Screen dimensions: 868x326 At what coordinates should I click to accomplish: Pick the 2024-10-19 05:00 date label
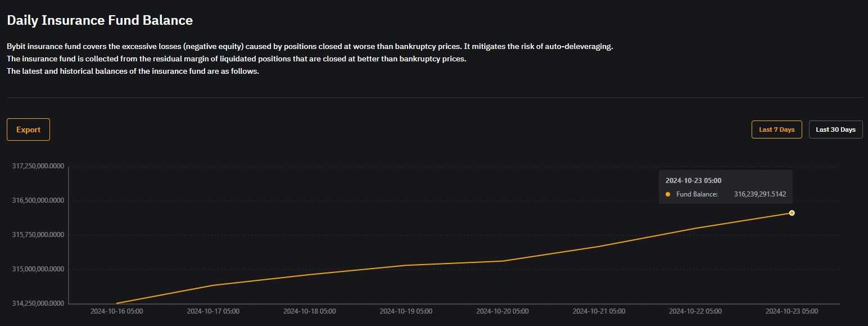406,311
